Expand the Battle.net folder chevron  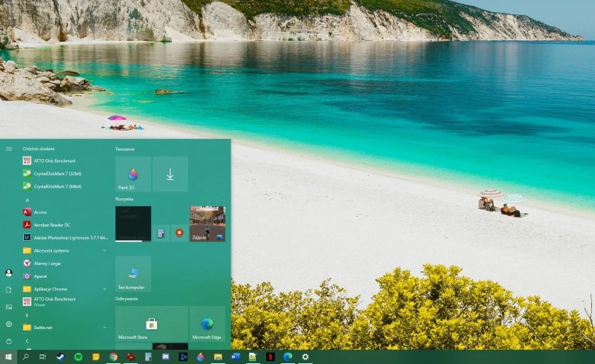point(105,327)
